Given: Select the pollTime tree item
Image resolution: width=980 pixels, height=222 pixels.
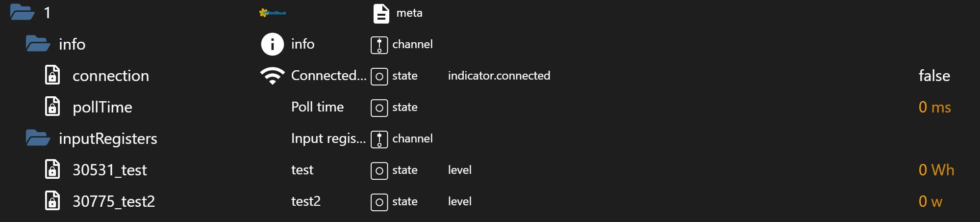Looking at the screenshot, I should pyautogui.click(x=102, y=107).
